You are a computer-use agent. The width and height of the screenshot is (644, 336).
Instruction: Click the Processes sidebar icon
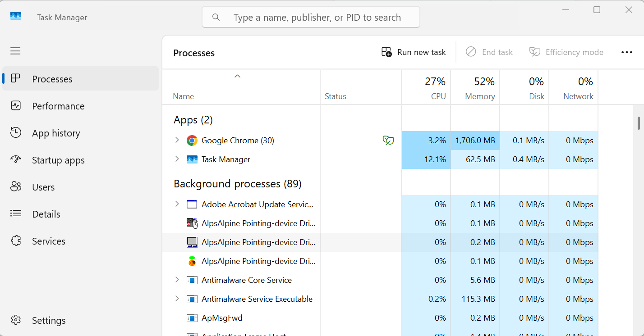(16, 79)
